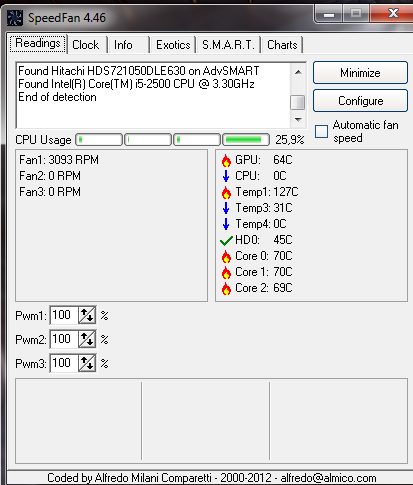Click the flame icon beside Core 0
Screen dimensions: 413x485
click(226, 256)
